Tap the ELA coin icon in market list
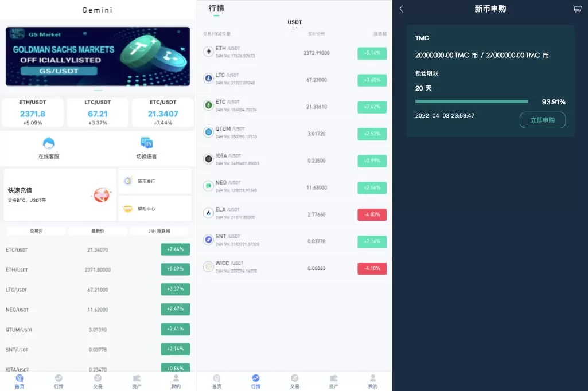588x391 pixels. pyautogui.click(x=208, y=213)
